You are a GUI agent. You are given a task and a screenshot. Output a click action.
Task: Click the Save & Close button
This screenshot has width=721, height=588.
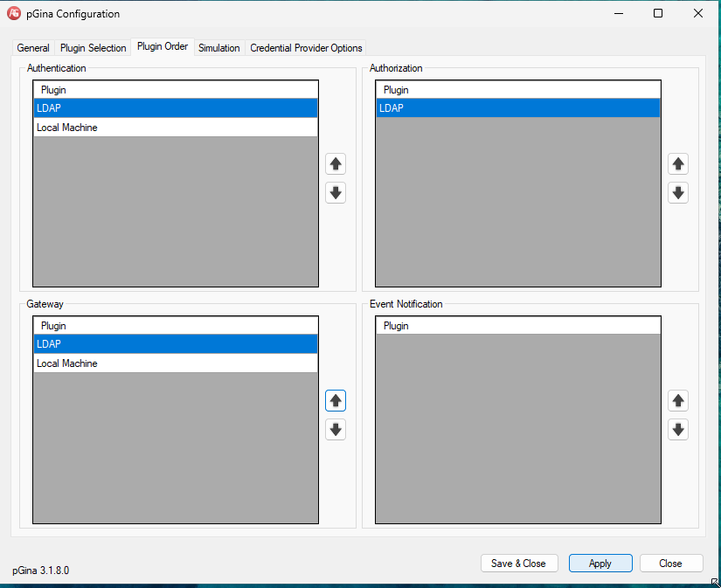tap(519, 564)
